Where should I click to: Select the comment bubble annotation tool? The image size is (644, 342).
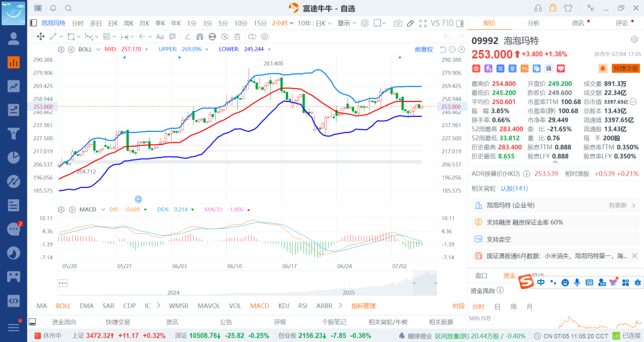click(x=172, y=36)
